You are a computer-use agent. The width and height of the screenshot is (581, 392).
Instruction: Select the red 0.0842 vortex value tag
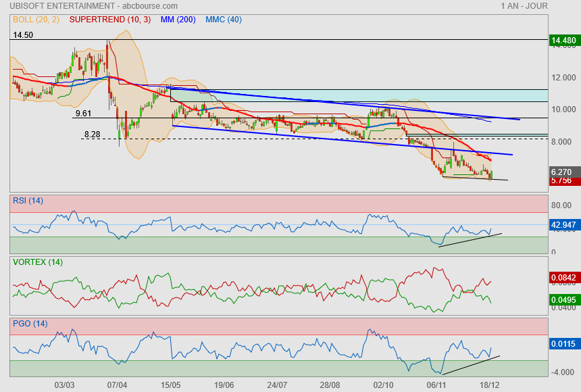click(564, 276)
